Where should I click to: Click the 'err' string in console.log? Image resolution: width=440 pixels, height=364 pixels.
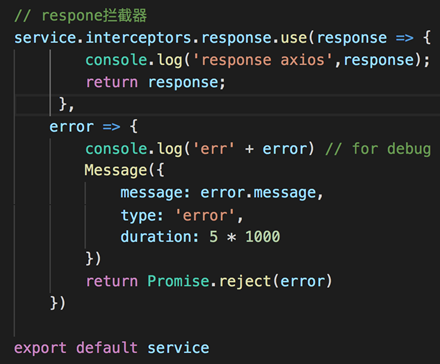point(214,149)
